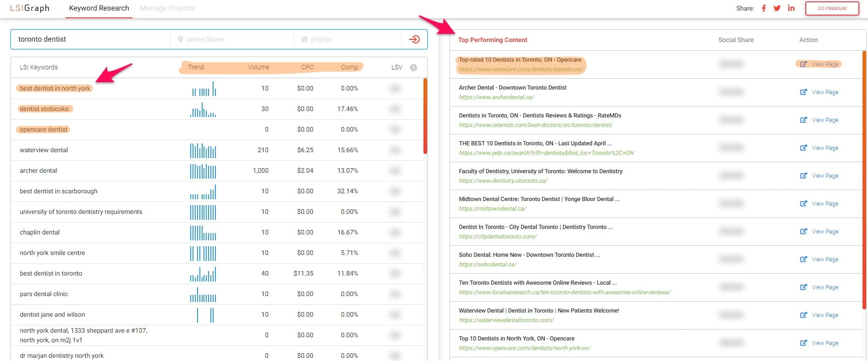The width and height of the screenshot is (868, 361).
Task: Open the United States country dropdown
Action: point(232,39)
